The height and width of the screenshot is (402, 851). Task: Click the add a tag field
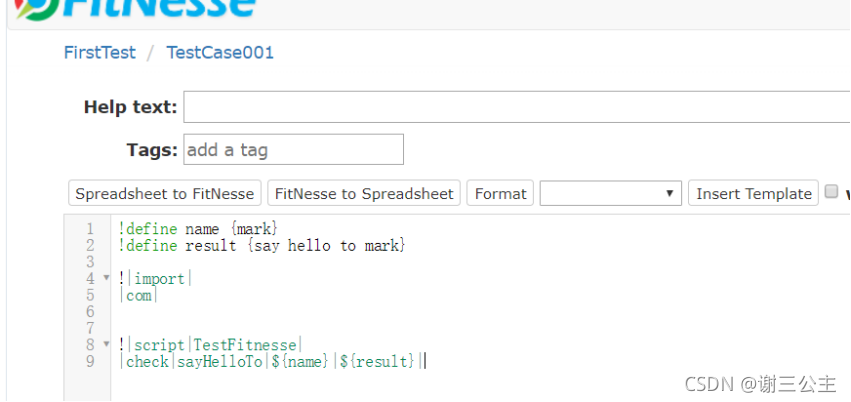[x=294, y=149]
